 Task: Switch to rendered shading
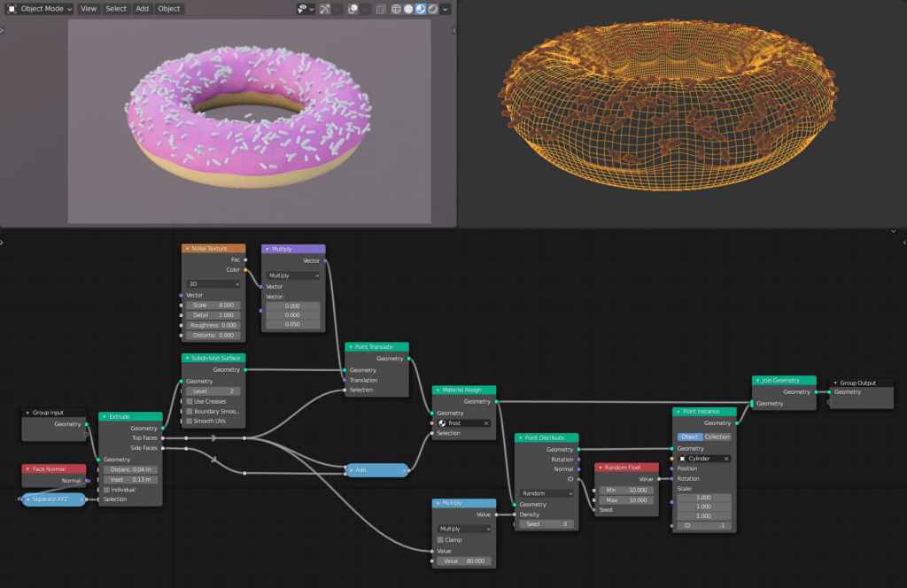point(432,9)
